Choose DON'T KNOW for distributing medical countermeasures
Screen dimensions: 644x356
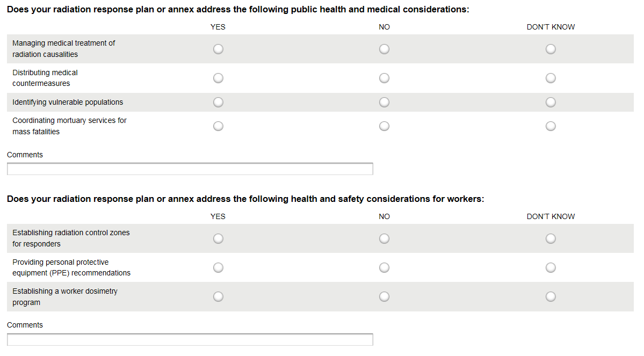click(x=551, y=78)
